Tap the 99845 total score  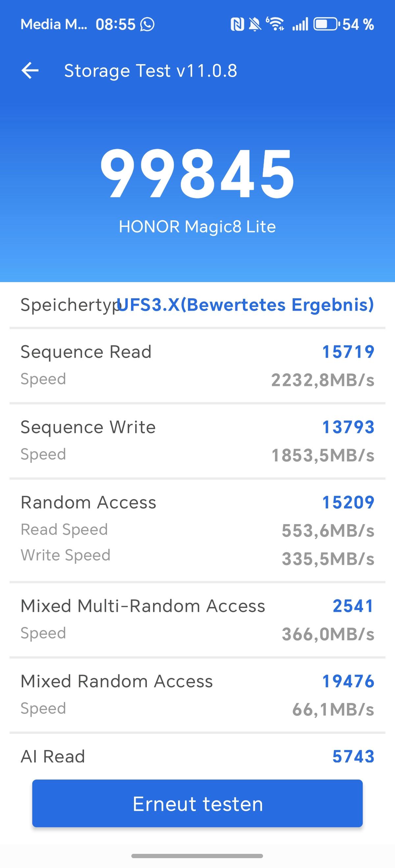coord(197,174)
